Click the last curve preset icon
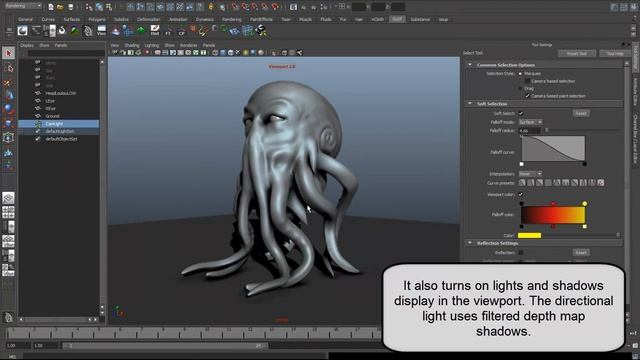Image resolution: width=640 pixels, height=360 pixels. coord(601,183)
